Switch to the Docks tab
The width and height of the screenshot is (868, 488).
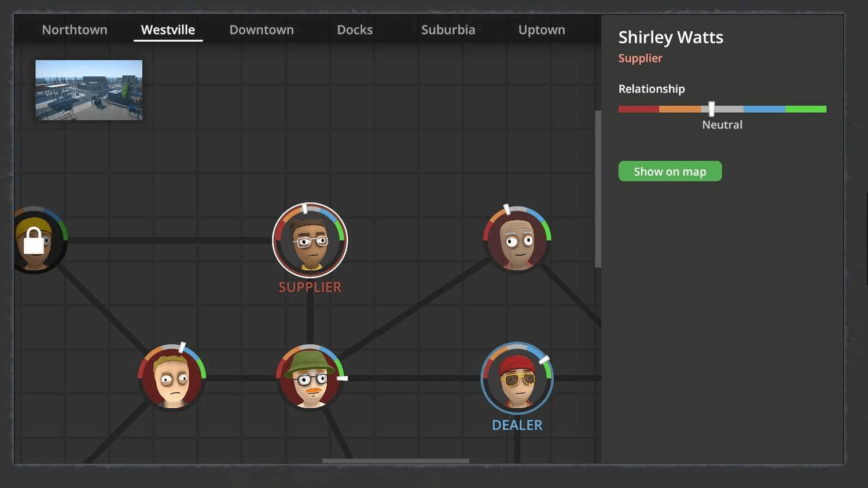[x=355, y=29]
